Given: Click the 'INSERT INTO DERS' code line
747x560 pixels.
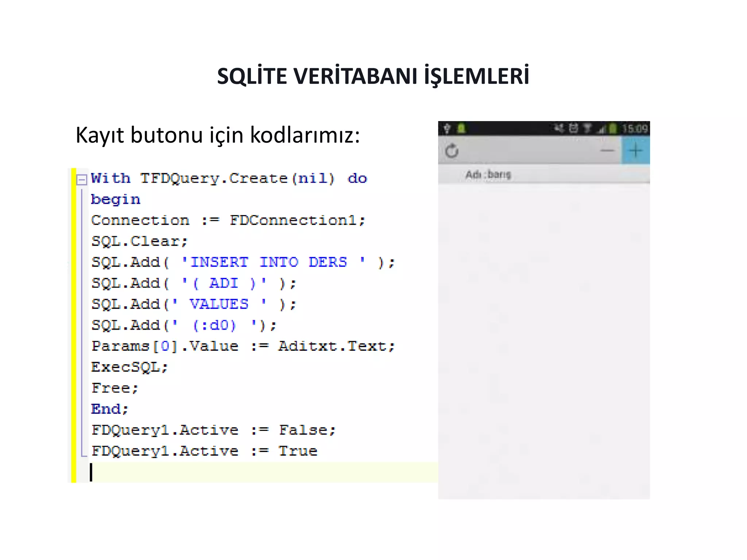Looking at the screenshot, I should [243, 262].
